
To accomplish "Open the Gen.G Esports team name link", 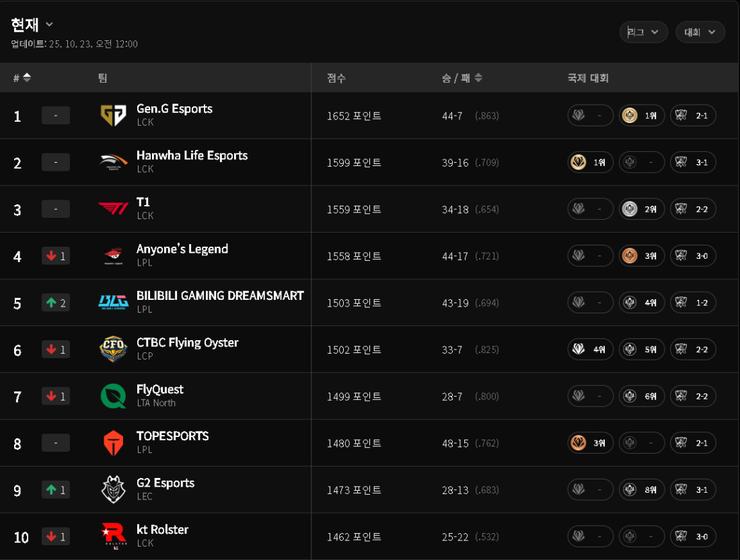I will point(174,109).
